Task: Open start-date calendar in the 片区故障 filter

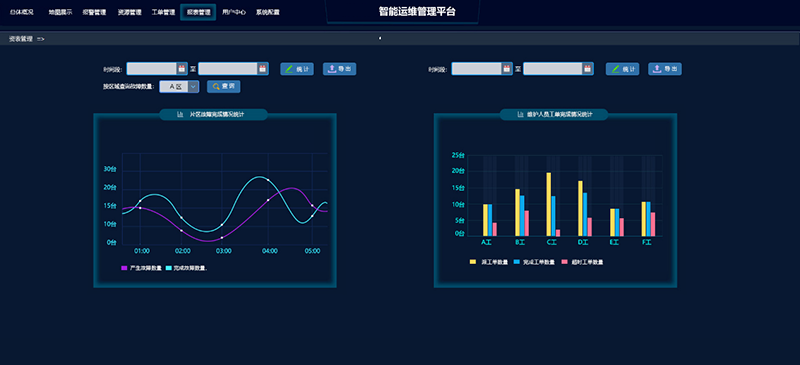Action: (x=182, y=69)
